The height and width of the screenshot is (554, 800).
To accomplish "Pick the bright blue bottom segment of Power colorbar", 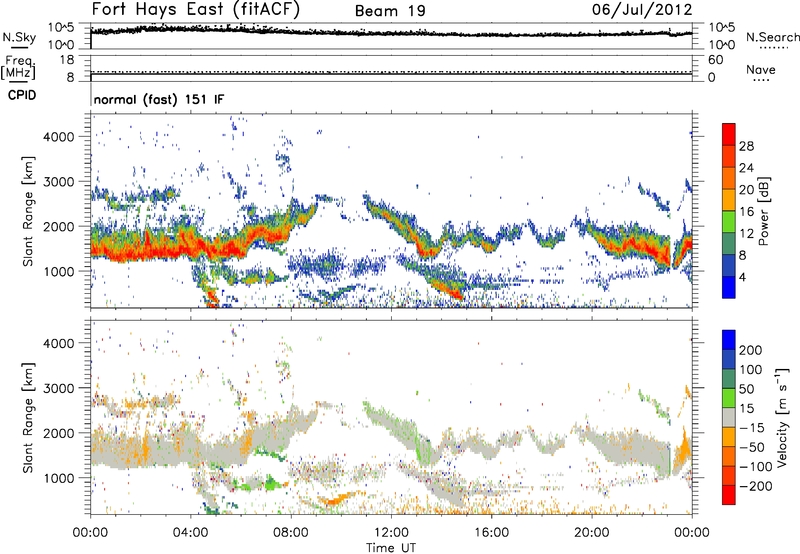I will tap(729, 288).
